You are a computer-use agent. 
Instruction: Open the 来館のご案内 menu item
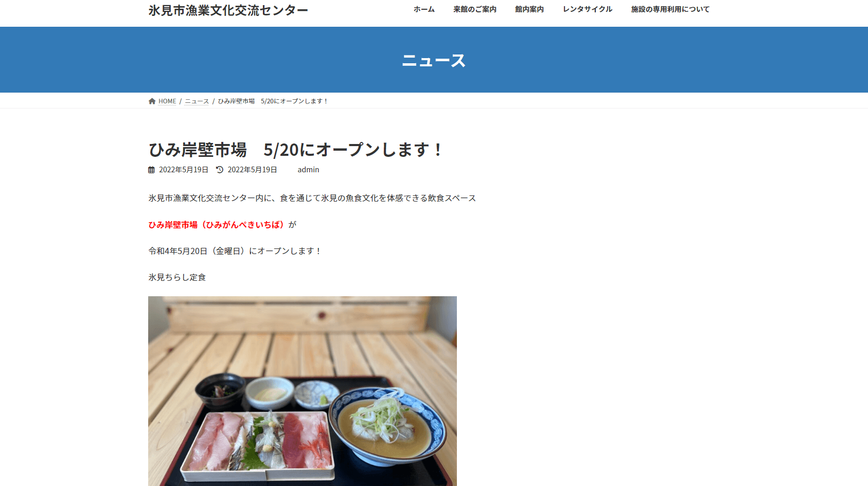(474, 9)
